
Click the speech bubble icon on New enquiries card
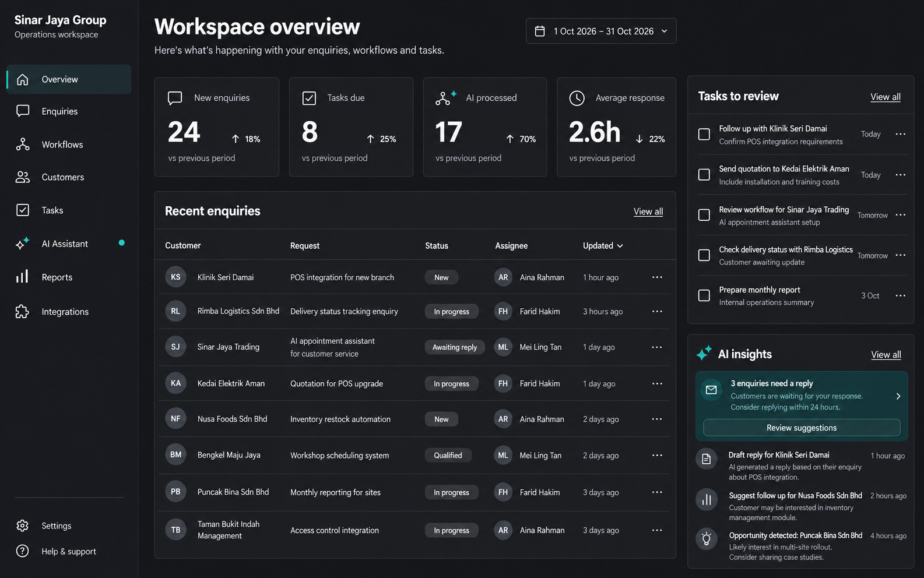[x=175, y=98]
